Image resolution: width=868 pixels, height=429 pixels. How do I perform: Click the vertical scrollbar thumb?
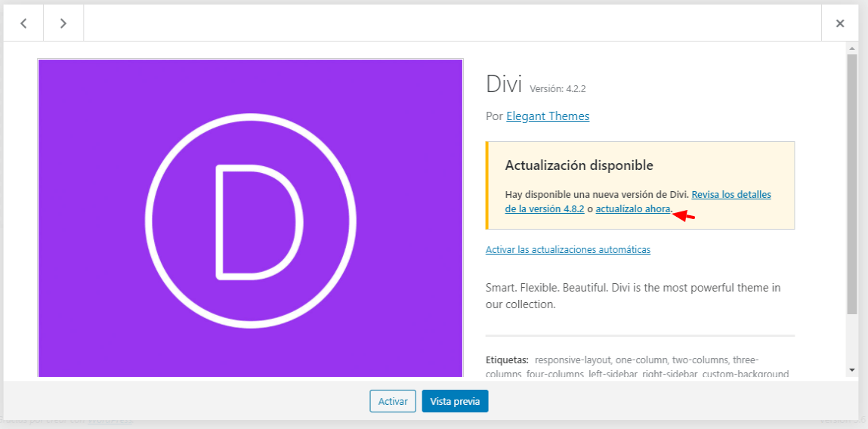point(852,186)
